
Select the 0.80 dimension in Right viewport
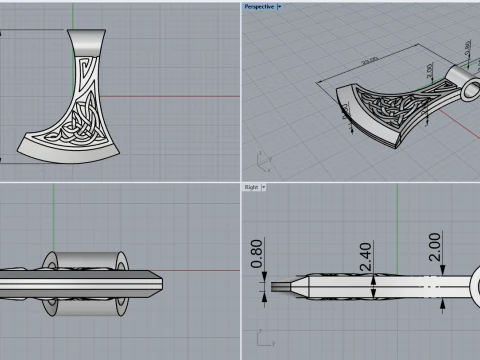(257, 254)
